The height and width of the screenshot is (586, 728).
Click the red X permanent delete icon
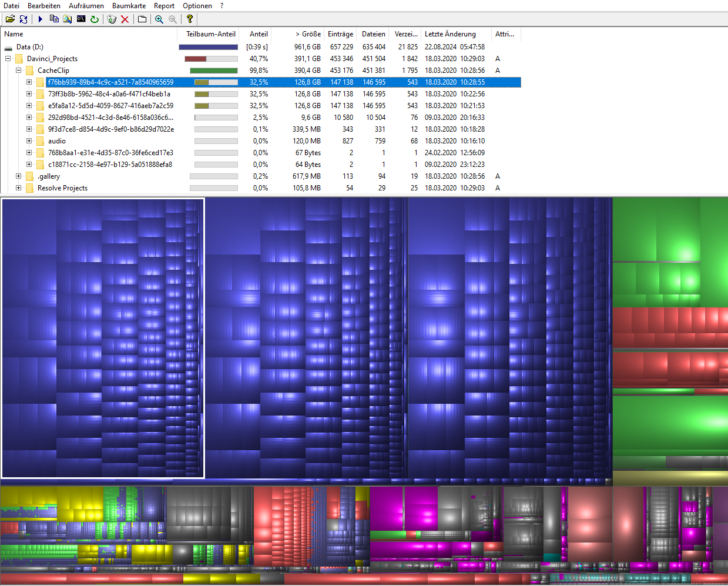[x=125, y=19]
